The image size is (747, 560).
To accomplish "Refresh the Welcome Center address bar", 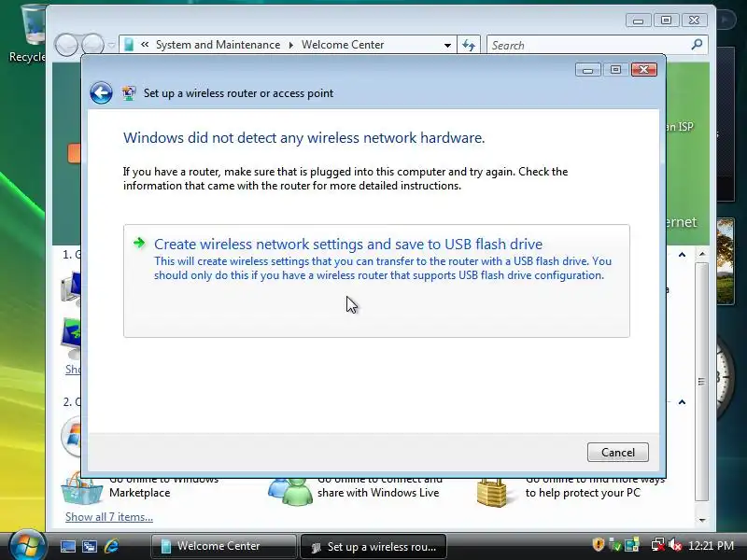I will click(469, 45).
